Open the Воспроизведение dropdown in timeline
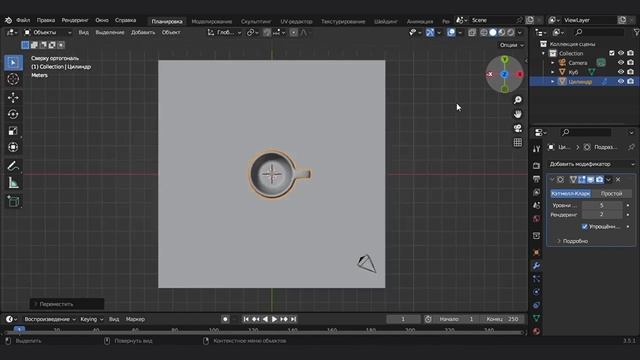The image size is (640, 360). tap(50, 319)
